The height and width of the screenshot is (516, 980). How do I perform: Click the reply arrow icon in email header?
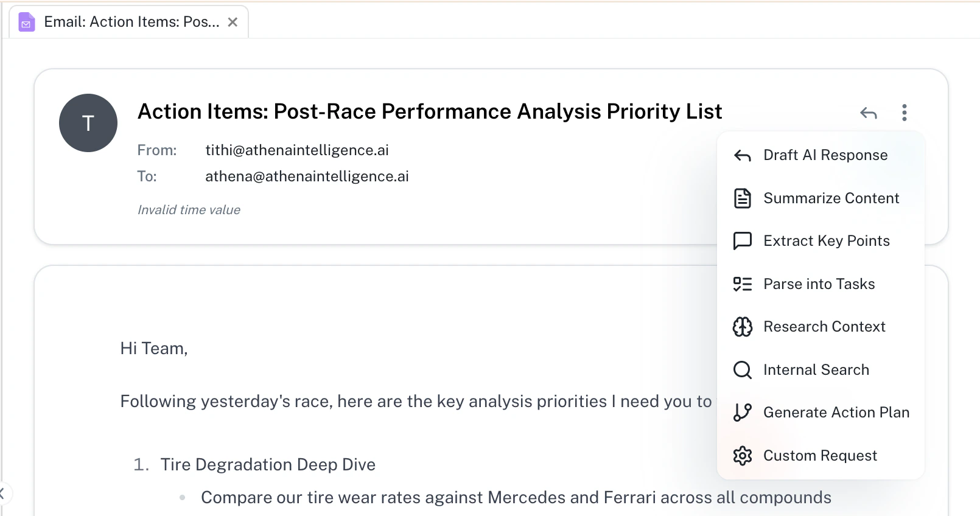point(868,113)
